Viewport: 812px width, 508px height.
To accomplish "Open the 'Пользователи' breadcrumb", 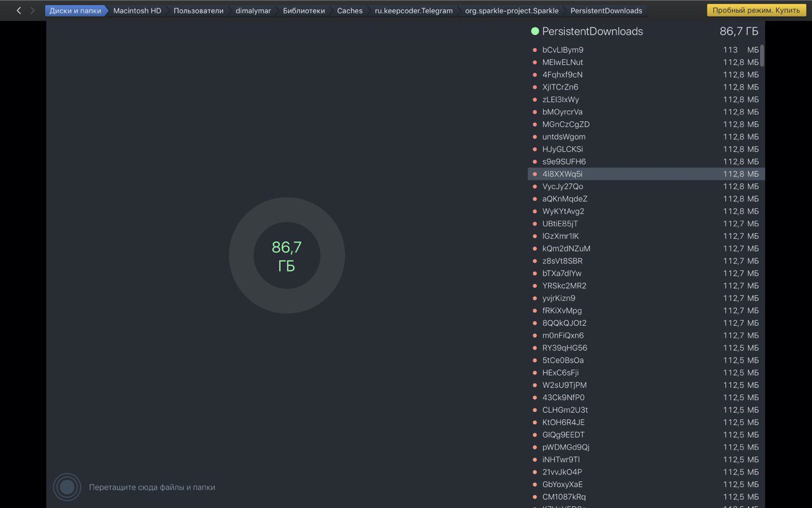I will coord(199,11).
